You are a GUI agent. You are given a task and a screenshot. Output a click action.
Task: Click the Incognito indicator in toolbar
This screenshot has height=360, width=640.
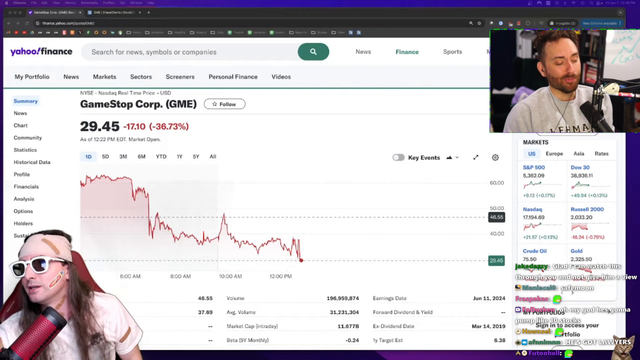562,23
